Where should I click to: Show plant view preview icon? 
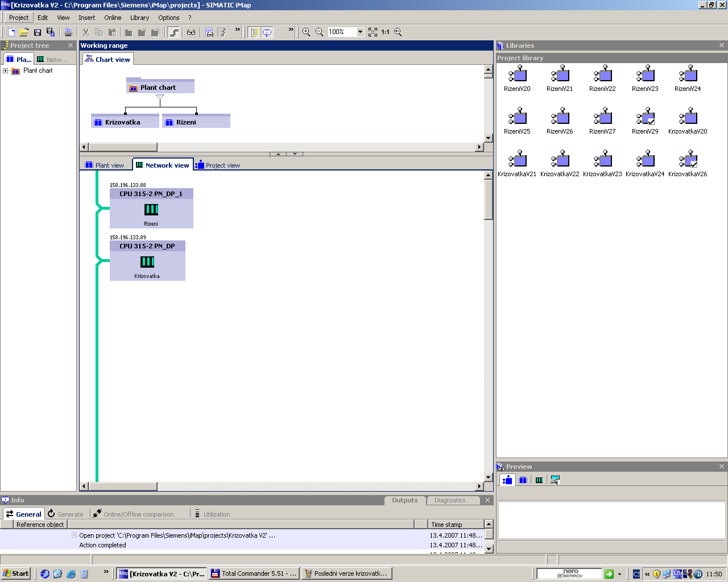click(523, 480)
